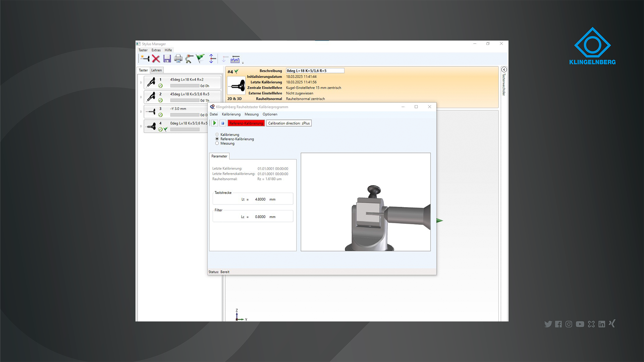The width and height of the screenshot is (644, 362).
Task: Click the Calibration direction: zPlus button
Action: (289, 123)
